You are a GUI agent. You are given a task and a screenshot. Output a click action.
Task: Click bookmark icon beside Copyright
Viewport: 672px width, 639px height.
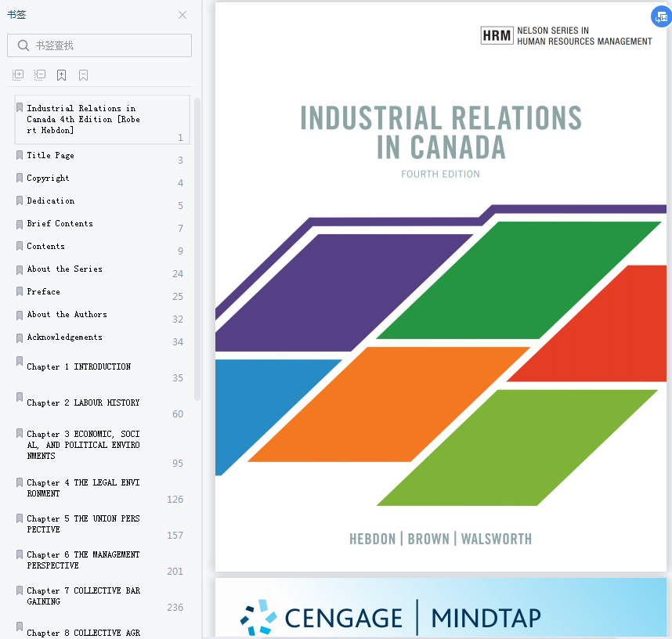(20, 178)
